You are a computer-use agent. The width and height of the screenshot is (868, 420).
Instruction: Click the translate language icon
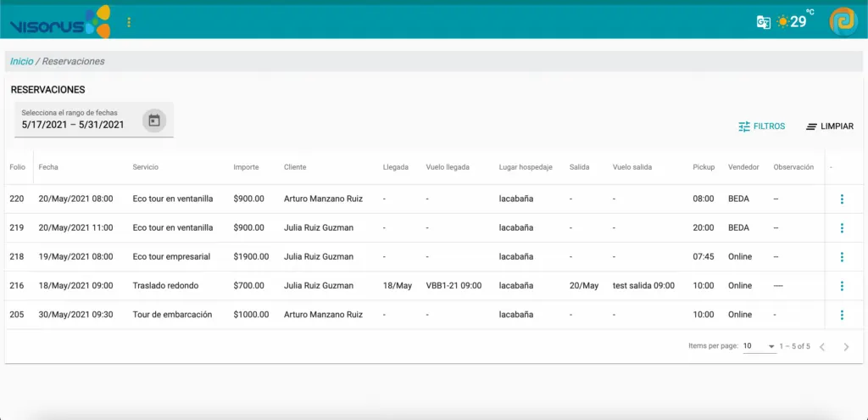(x=763, y=22)
